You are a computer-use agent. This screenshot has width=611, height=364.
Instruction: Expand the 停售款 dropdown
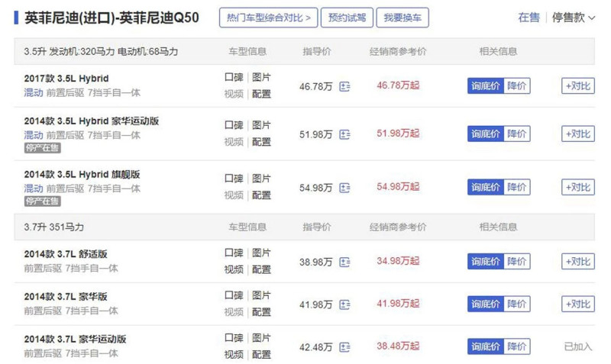pyautogui.click(x=574, y=18)
